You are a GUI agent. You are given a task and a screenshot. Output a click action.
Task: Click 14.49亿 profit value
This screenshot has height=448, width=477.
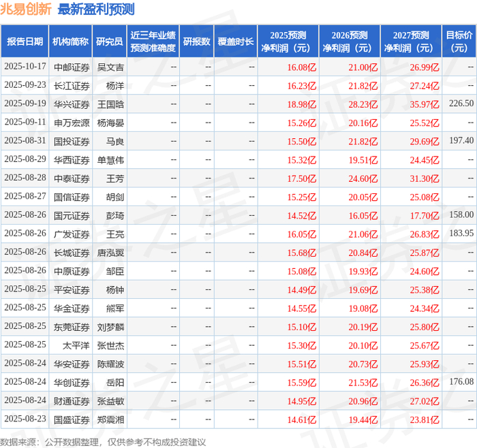pos(302,289)
